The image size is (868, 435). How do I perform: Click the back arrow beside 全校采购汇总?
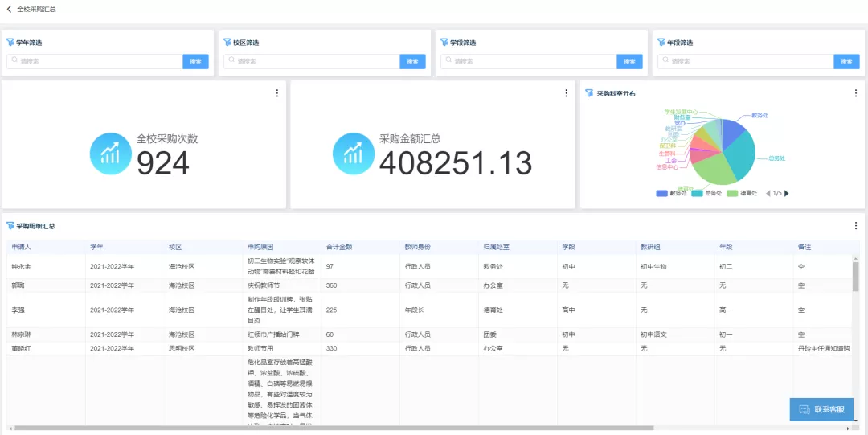[x=9, y=9]
